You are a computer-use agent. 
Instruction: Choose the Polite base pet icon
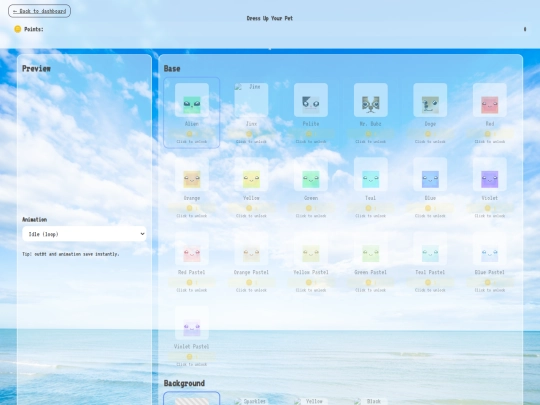[311, 100]
